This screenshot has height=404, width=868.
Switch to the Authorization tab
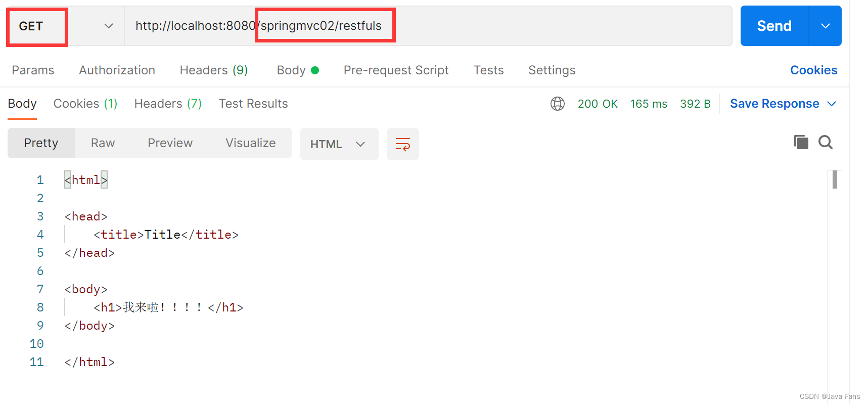[117, 70]
